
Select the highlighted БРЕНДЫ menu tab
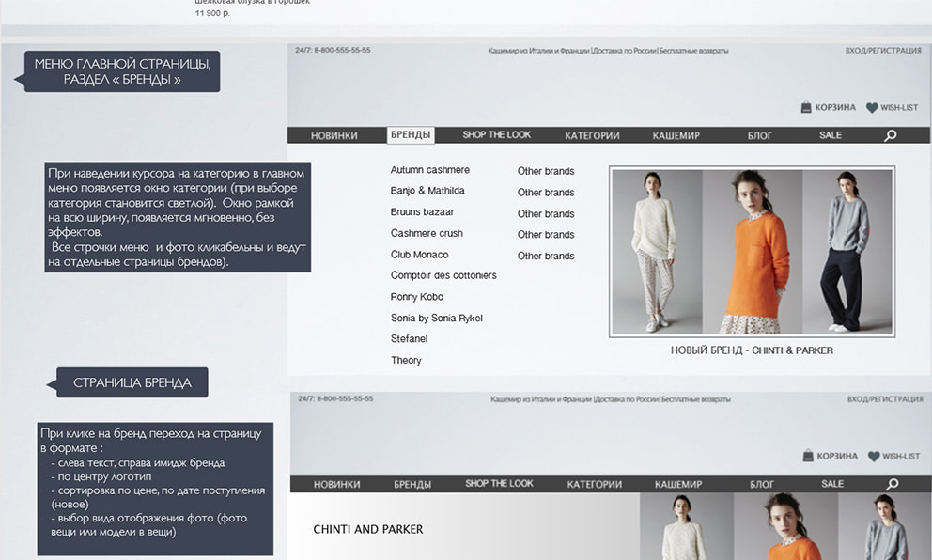pos(411,135)
